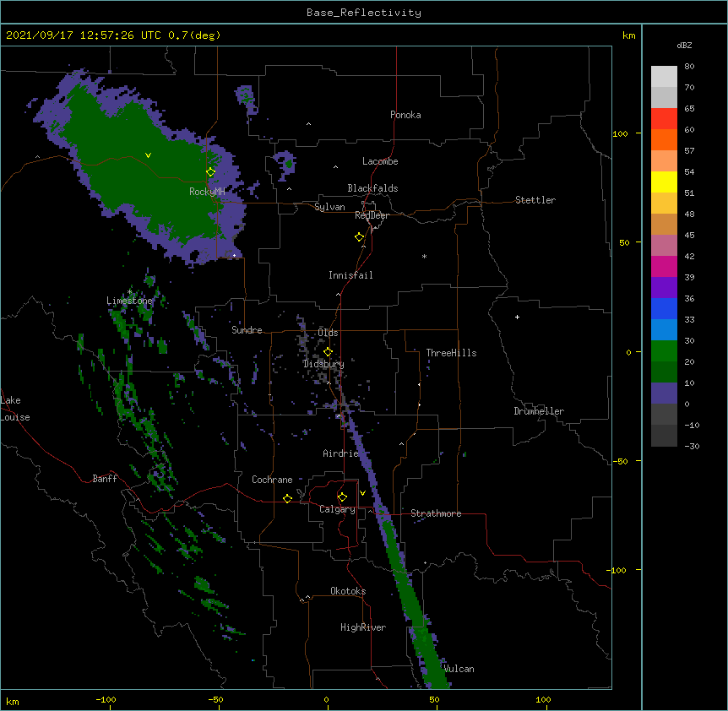Click the Ponoka city label

[x=405, y=115]
